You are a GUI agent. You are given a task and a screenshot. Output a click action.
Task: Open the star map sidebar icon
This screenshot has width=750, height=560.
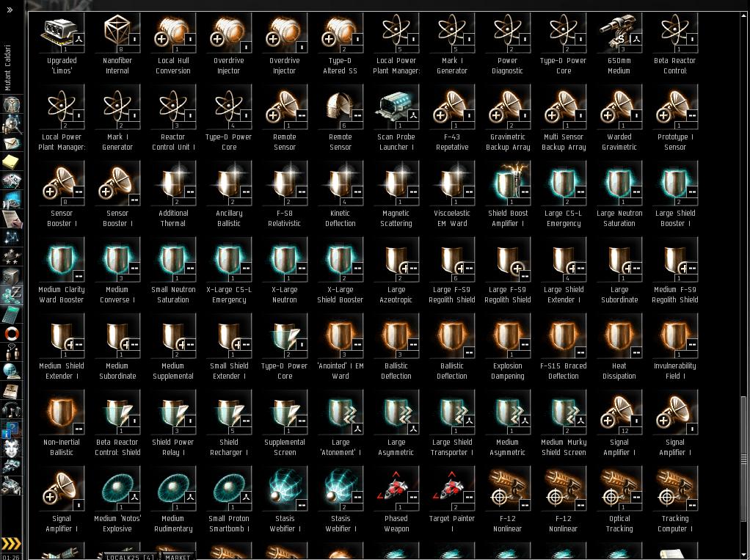point(11,237)
